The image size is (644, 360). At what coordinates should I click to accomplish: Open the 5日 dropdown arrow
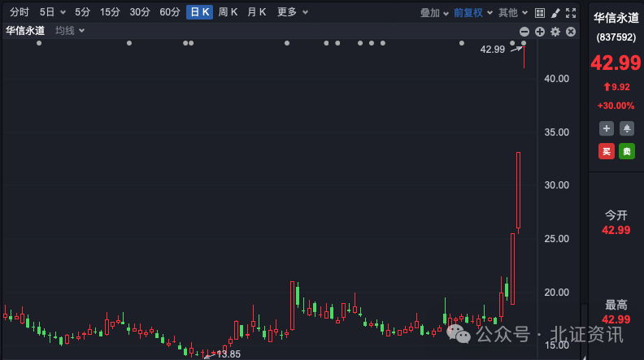(63, 13)
